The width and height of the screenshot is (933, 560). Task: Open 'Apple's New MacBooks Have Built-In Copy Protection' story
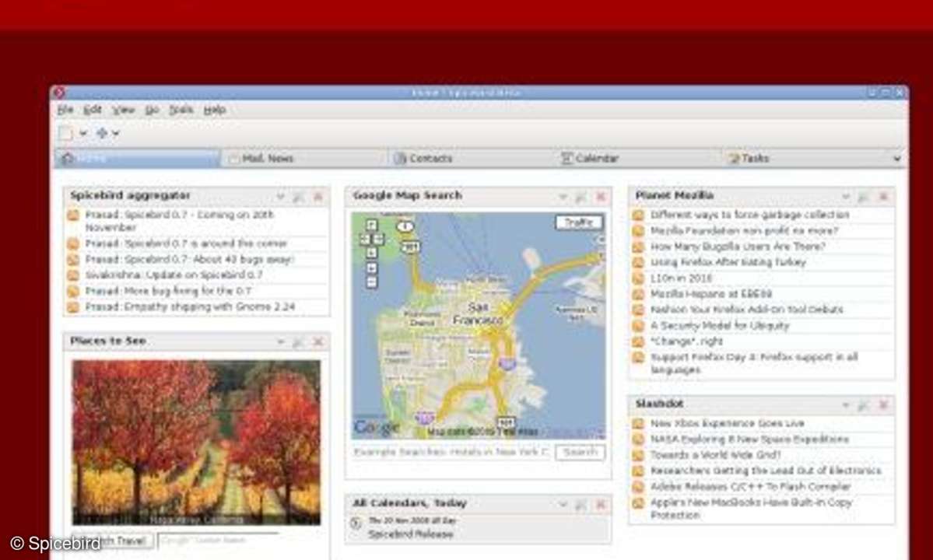[x=751, y=509]
